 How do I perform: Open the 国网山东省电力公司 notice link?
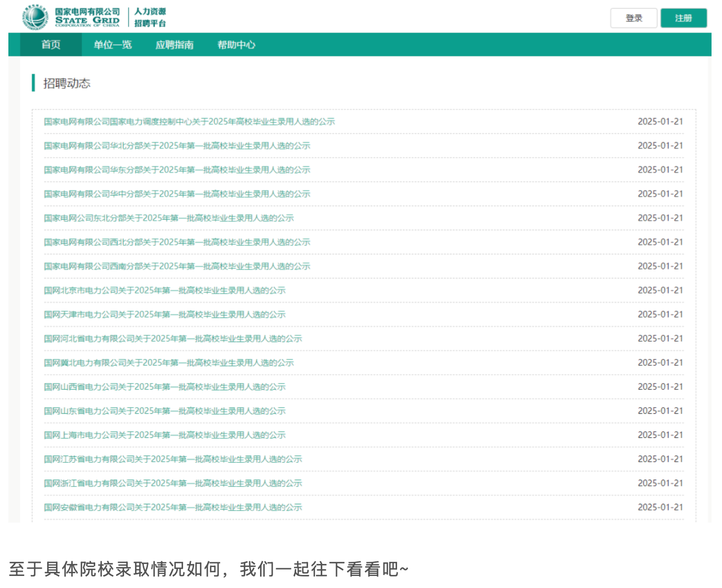pyautogui.click(x=164, y=411)
